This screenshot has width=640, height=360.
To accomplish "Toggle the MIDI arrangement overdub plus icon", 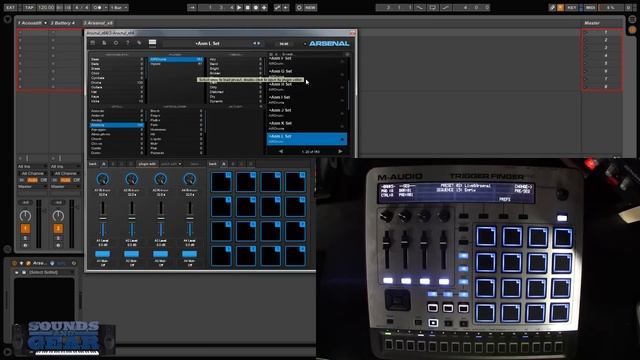I will tap(264, 7).
